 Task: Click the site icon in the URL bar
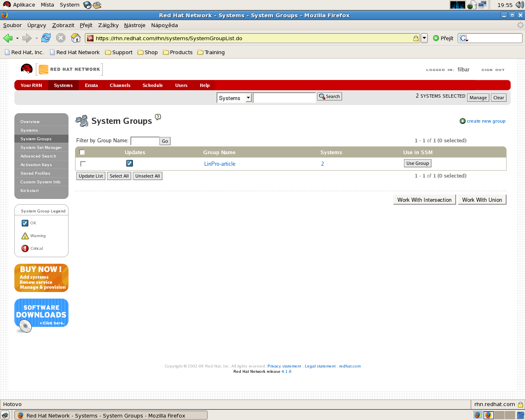90,38
